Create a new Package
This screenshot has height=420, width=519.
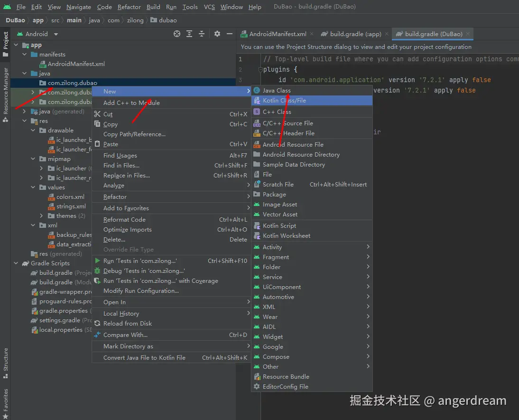(312, 195)
